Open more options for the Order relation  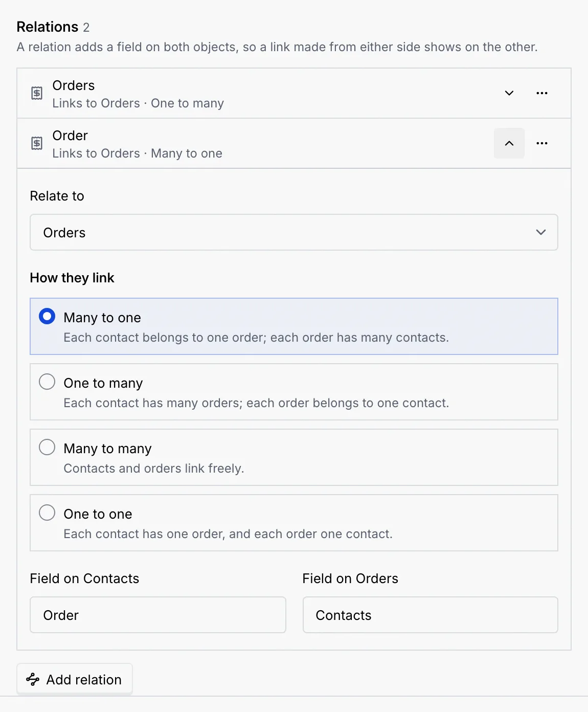(542, 143)
